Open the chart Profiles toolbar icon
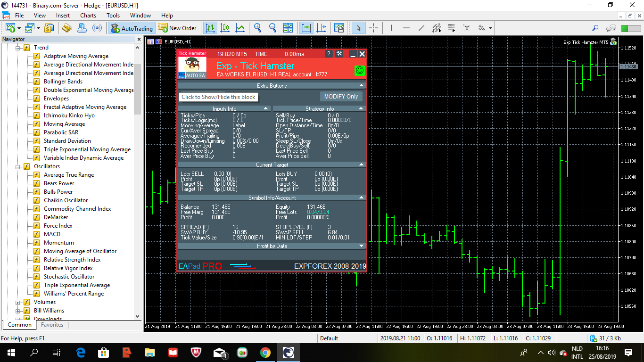644x362 pixels. (30, 28)
